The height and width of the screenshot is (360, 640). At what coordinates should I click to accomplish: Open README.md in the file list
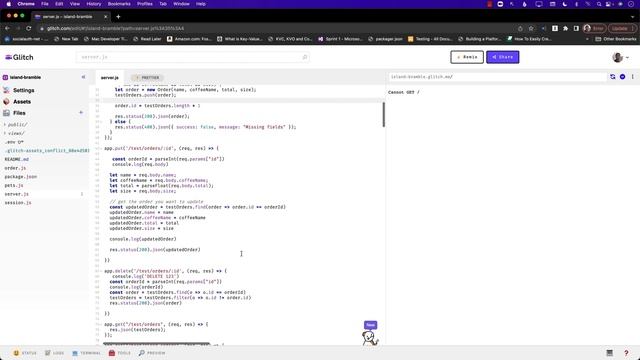click(x=17, y=159)
